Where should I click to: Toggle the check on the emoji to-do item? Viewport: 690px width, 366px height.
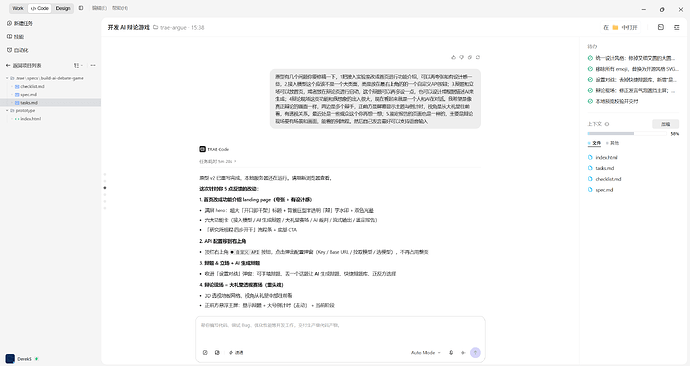pyautogui.click(x=591, y=69)
